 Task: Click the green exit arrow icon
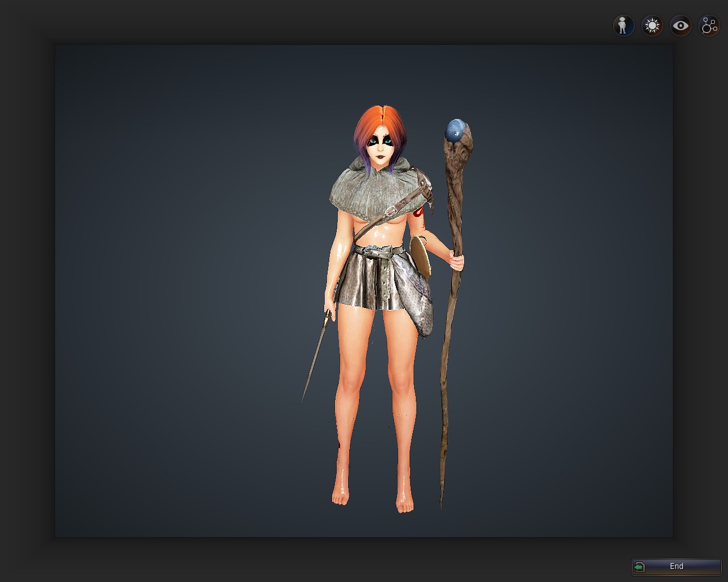click(640, 567)
